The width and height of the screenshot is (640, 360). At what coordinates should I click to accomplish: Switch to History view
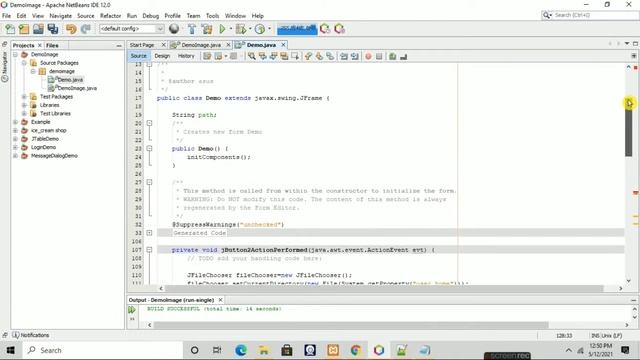[x=186, y=56]
